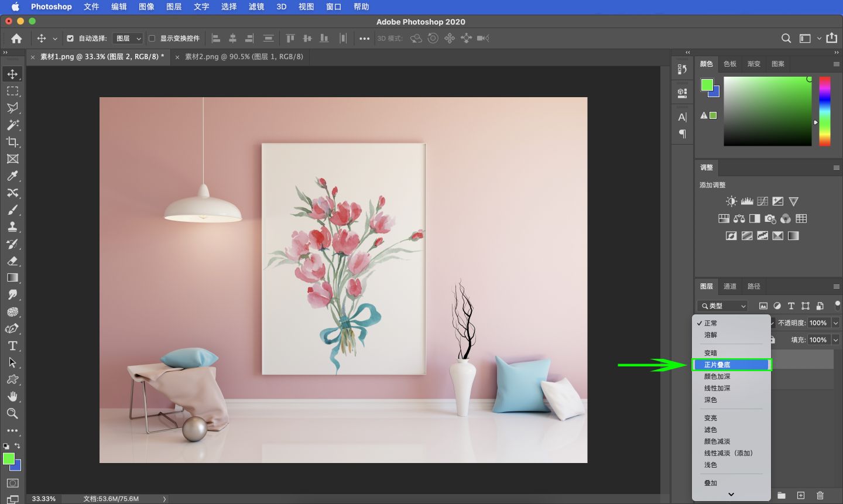843x504 pixels.
Task: Open the 通道 panel tab
Action: 729,286
